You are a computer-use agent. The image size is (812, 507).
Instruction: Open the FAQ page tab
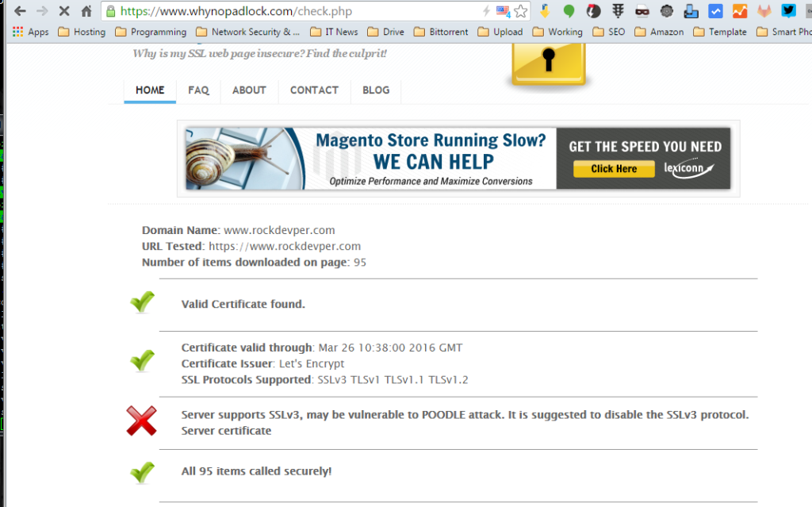point(198,90)
